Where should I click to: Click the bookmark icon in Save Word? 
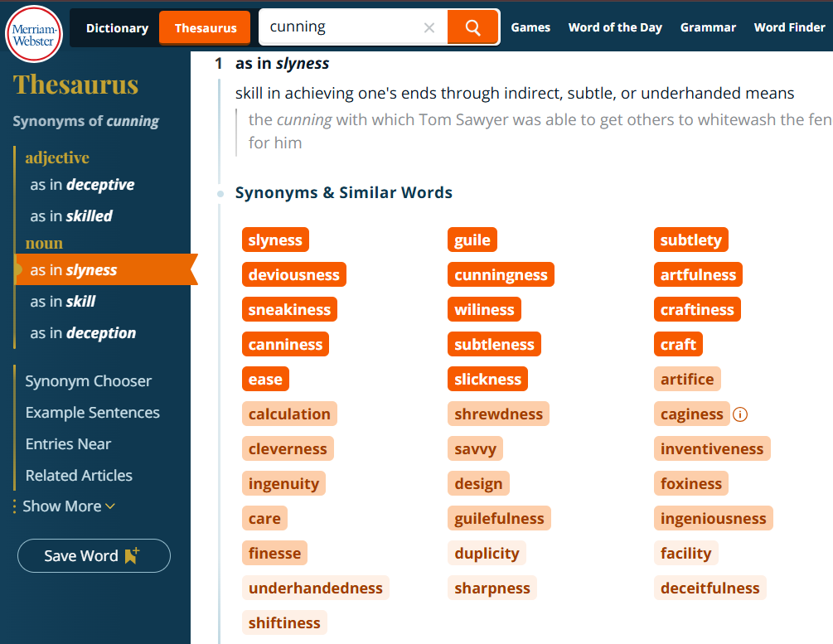point(132,555)
